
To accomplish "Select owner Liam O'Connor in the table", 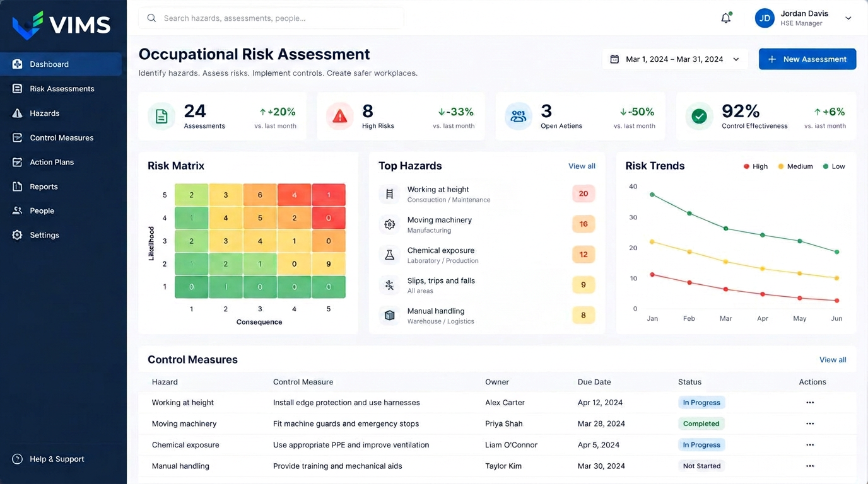I will tap(512, 445).
